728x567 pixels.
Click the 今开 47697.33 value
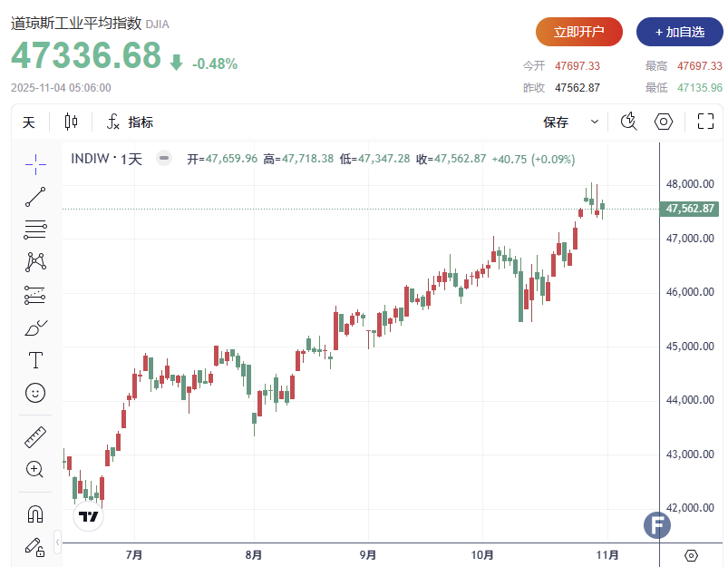coord(578,66)
